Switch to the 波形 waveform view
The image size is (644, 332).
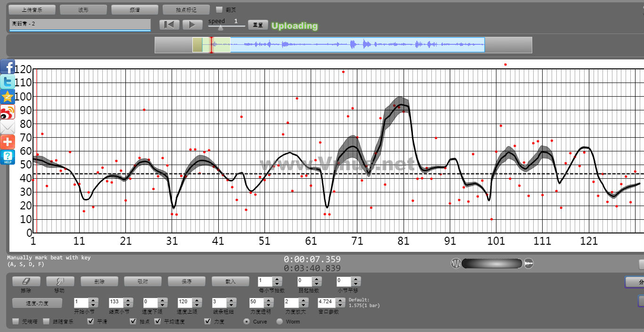(x=83, y=9)
